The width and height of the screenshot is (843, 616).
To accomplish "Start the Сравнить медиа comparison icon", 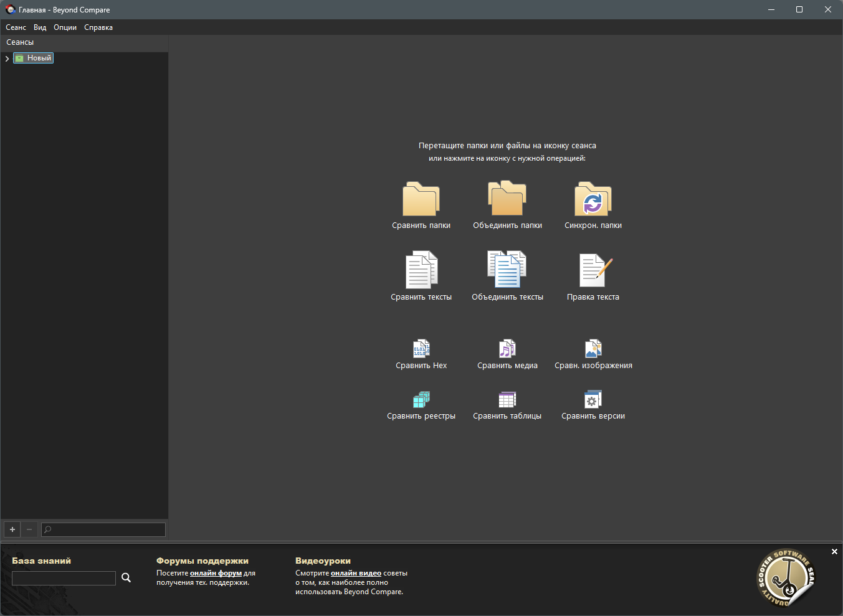I will tap(507, 349).
